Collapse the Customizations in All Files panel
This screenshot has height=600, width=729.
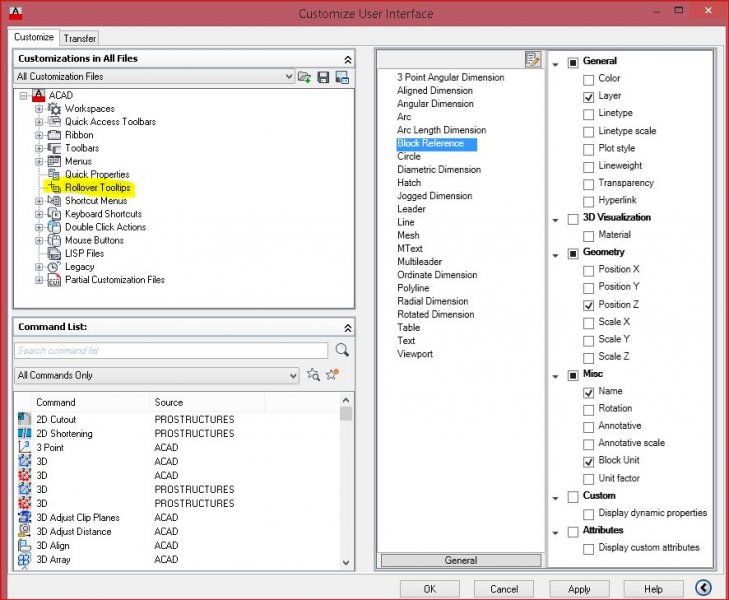click(348, 59)
